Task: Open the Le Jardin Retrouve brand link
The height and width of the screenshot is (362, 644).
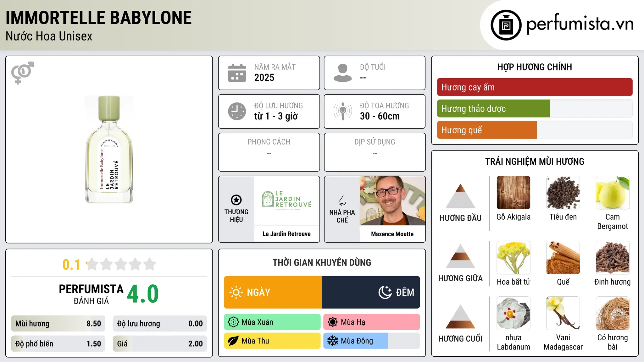Action: (x=286, y=234)
